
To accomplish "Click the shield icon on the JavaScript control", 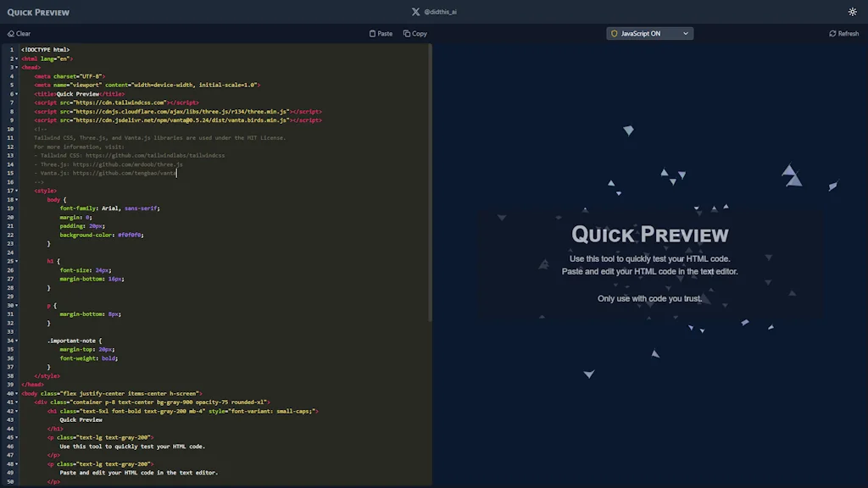I will pos(613,33).
